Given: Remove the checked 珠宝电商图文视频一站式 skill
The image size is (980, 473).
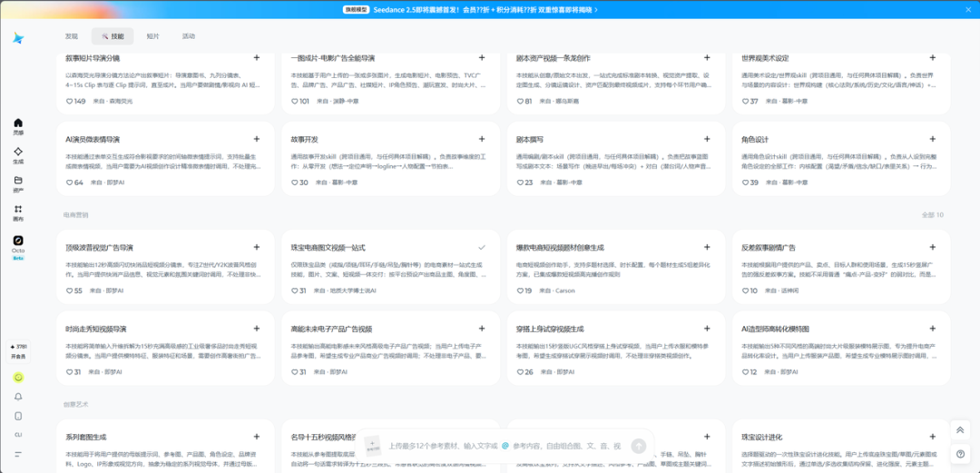Looking at the screenshot, I should (481, 247).
